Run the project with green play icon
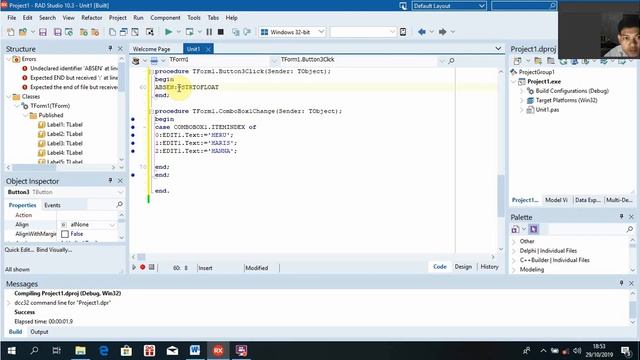Viewport: 640px width, 360px height. pyautogui.click(x=168, y=32)
